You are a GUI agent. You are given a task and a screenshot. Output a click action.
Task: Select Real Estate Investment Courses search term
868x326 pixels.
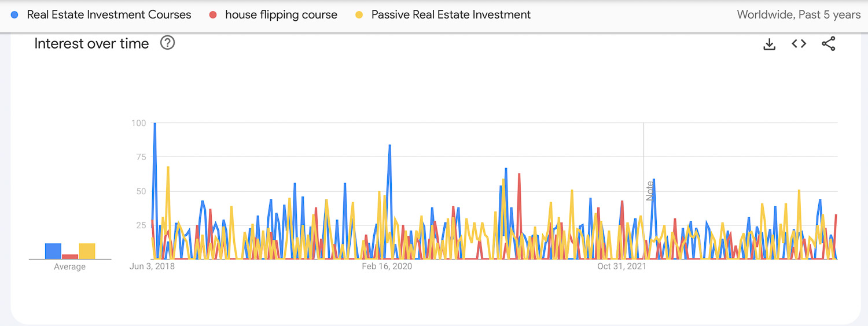tap(109, 15)
